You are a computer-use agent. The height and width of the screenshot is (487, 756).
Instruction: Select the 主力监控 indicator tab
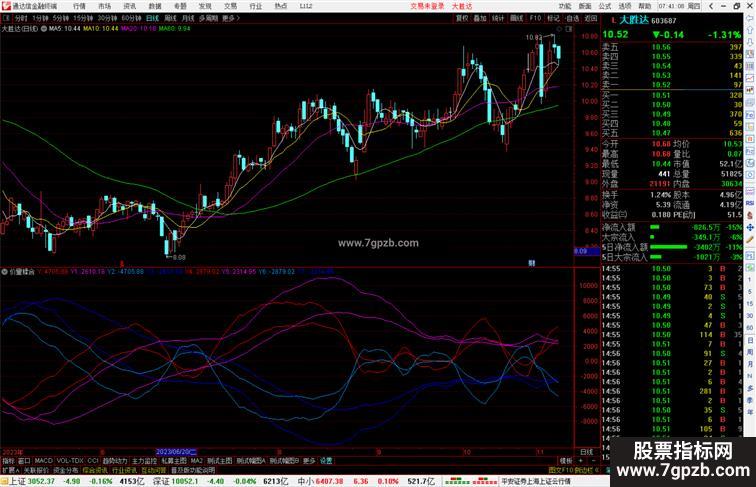145,461
